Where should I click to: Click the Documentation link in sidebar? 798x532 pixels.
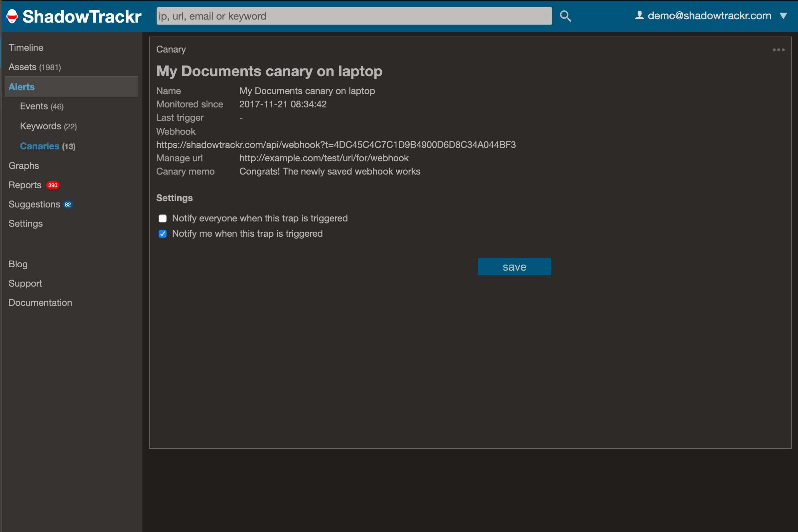pyautogui.click(x=40, y=302)
